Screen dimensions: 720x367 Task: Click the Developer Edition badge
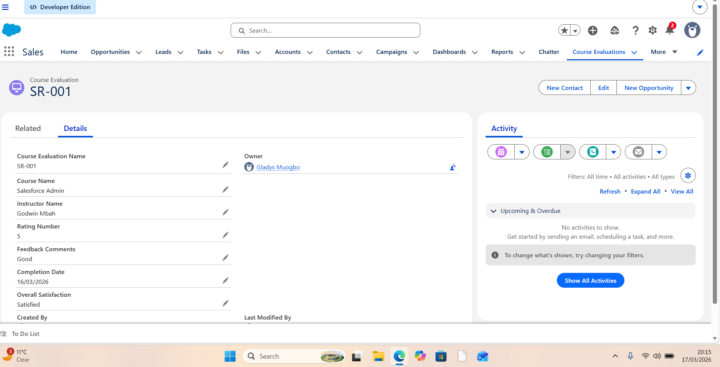60,7
